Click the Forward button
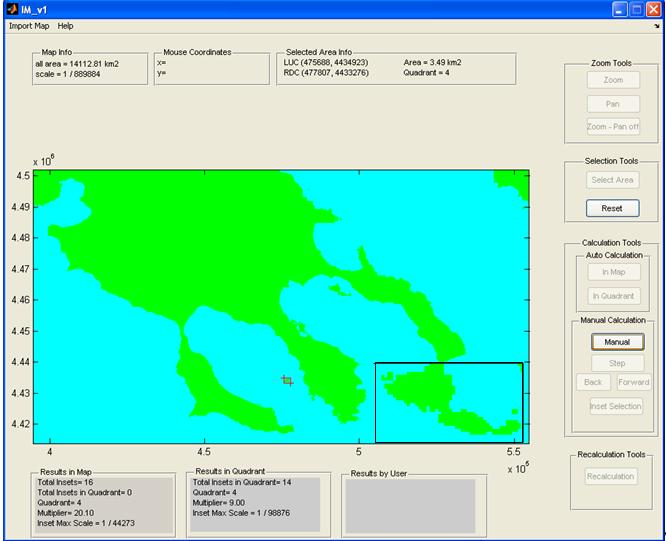Screen dimensions: 666x541 (x=634, y=382)
